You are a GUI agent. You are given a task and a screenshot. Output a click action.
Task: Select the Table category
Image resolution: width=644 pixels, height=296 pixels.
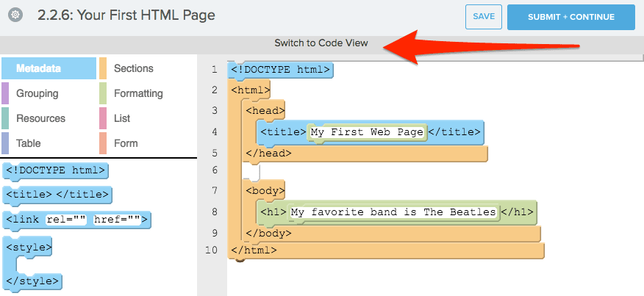[x=29, y=143]
